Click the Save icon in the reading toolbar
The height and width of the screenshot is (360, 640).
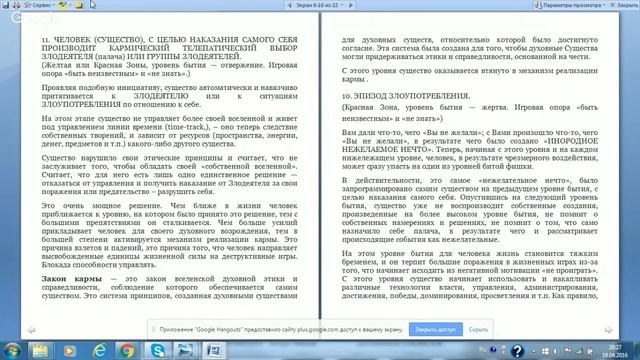pos(5,5)
